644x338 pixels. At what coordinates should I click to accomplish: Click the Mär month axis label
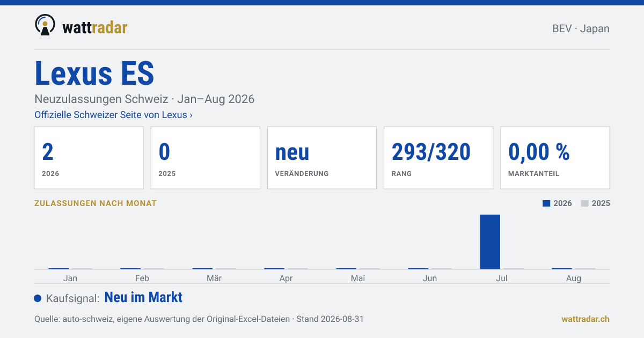(x=214, y=278)
